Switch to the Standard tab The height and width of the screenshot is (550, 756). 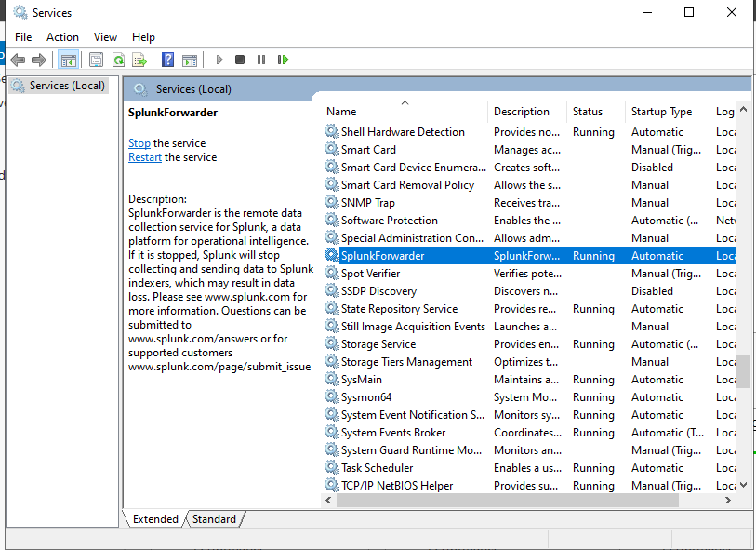coord(214,519)
